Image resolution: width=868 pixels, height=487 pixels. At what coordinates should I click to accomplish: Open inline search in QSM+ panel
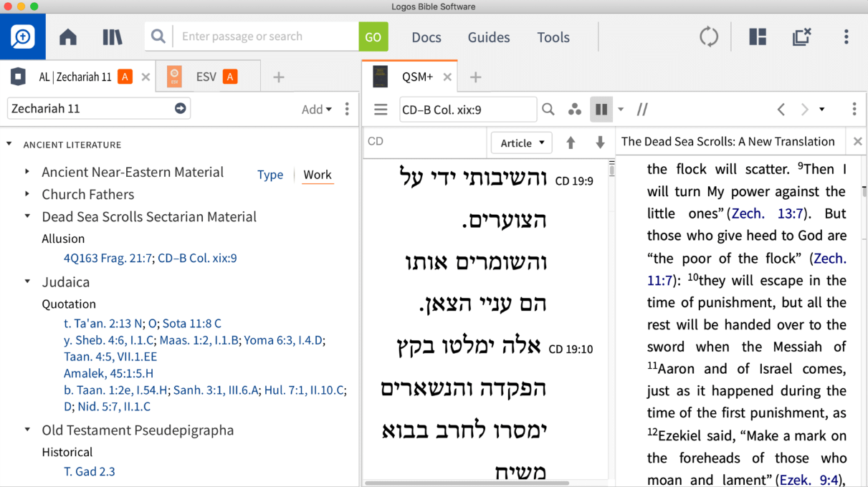[548, 110]
